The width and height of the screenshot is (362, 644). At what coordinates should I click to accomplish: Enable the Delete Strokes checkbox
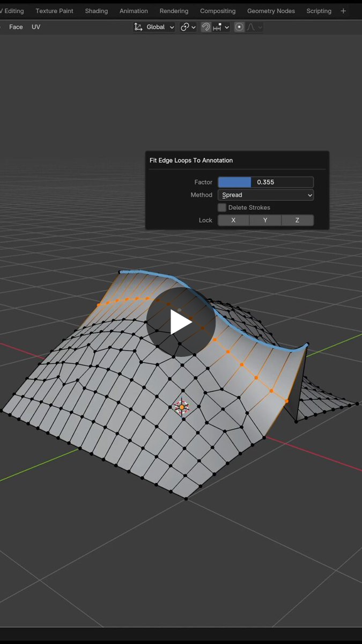pyautogui.click(x=222, y=208)
